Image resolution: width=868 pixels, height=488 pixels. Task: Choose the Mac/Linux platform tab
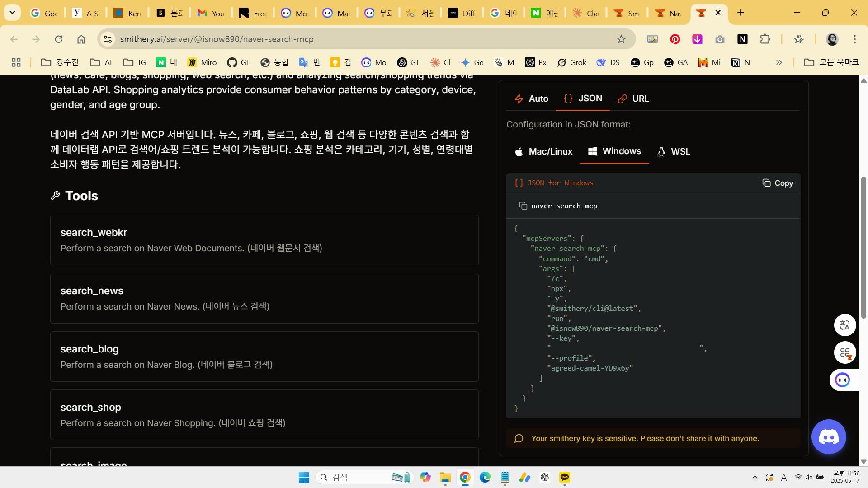pyautogui.click(x=544, y=151)
